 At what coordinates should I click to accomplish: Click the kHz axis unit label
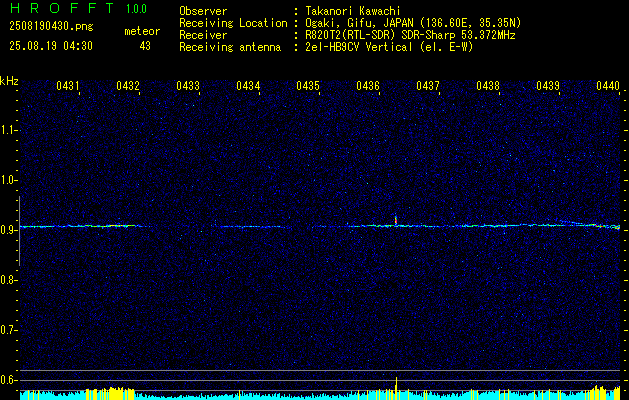(9, 81)
